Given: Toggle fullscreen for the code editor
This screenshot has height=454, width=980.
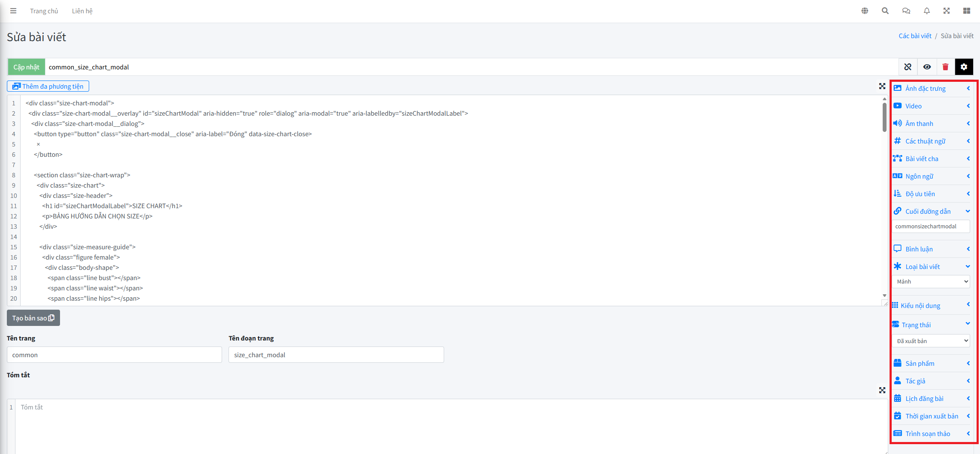Looking at the screenshot, I should [882, 86].
